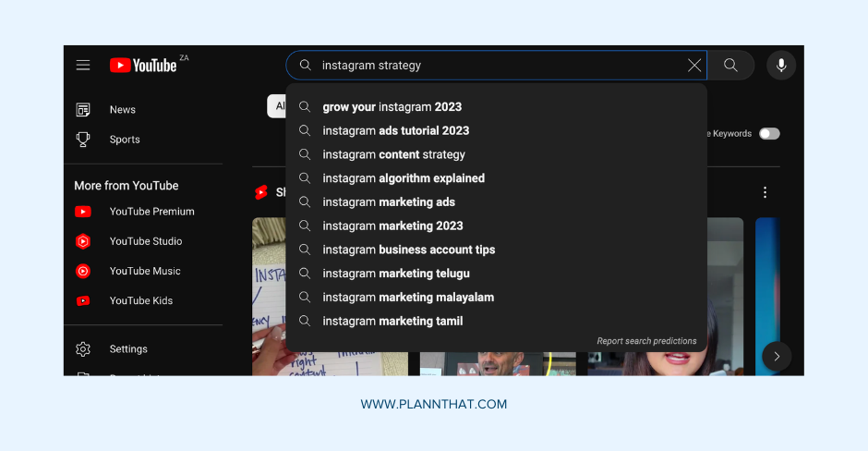Open YouTube Premium in sidebar

[151, 212]
